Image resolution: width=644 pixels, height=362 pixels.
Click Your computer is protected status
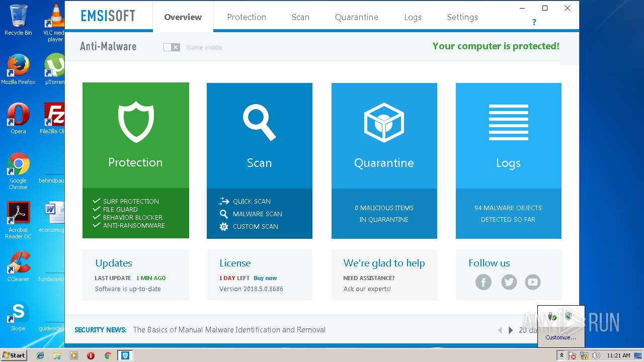(496, 46)
